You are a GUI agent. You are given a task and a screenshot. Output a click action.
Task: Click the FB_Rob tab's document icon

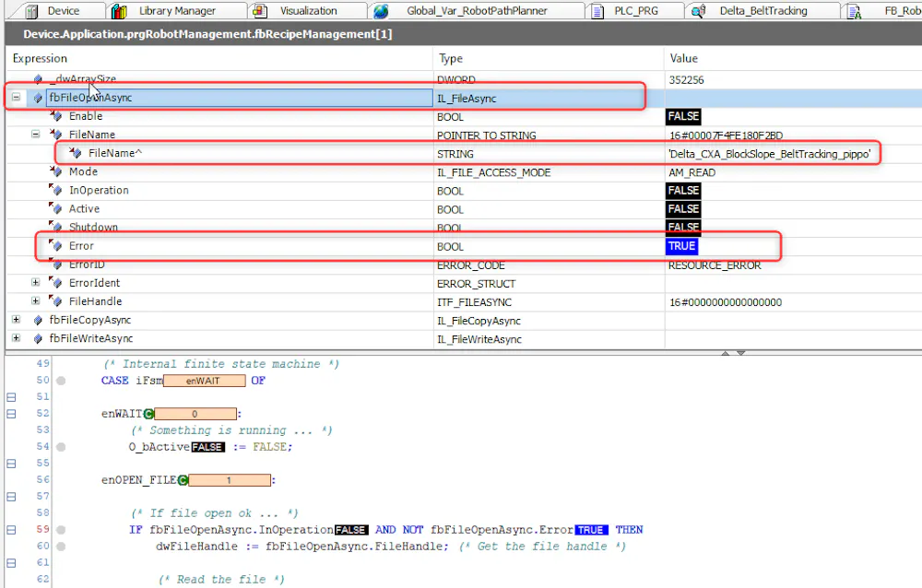pyautogui.click(x=855, y=10)
